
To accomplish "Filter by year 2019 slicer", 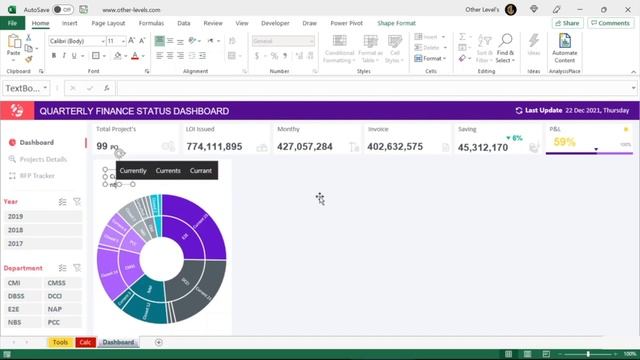I will [x=43, y=216].
